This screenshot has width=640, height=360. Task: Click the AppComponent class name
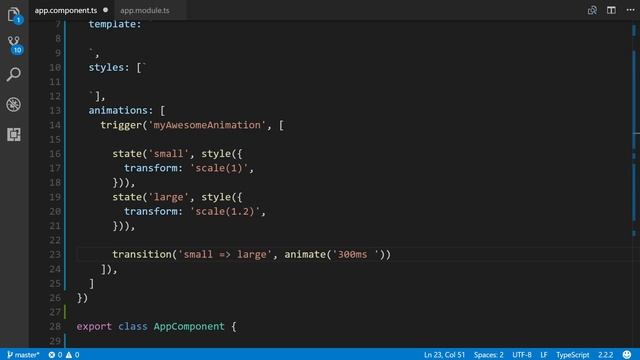point(189,326)
